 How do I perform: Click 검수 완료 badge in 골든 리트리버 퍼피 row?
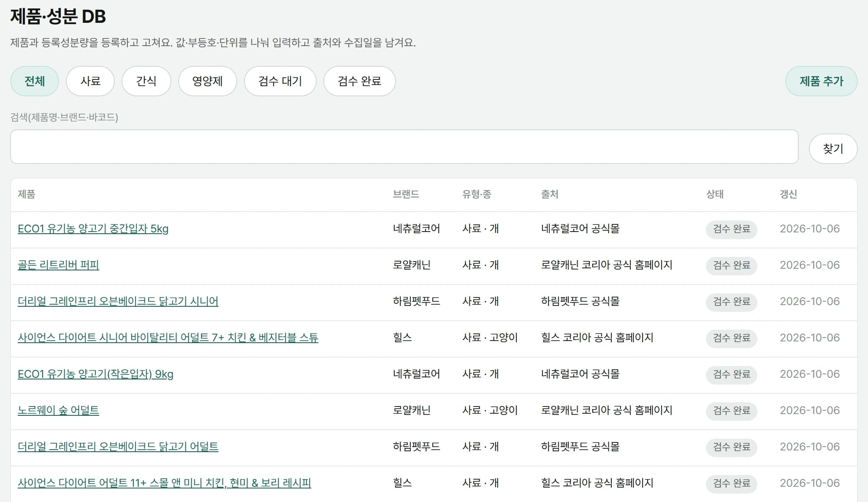click(732, 265)
